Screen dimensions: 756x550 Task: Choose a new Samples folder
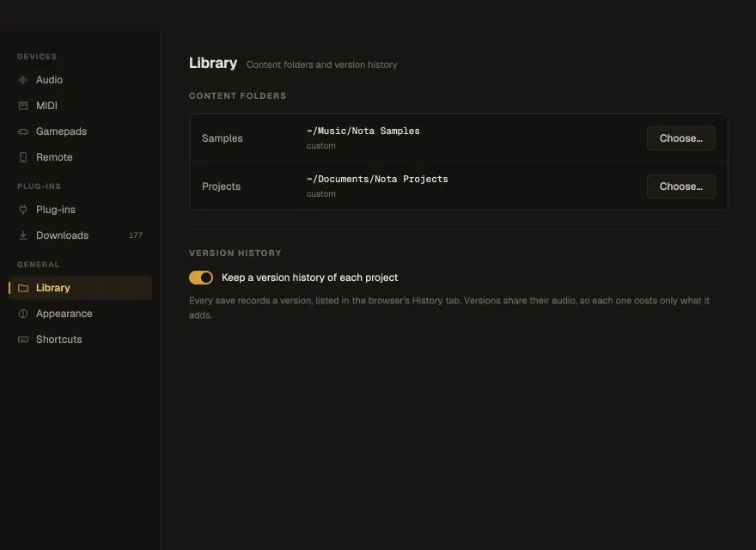pyautogui.click(x=680, y=138)
